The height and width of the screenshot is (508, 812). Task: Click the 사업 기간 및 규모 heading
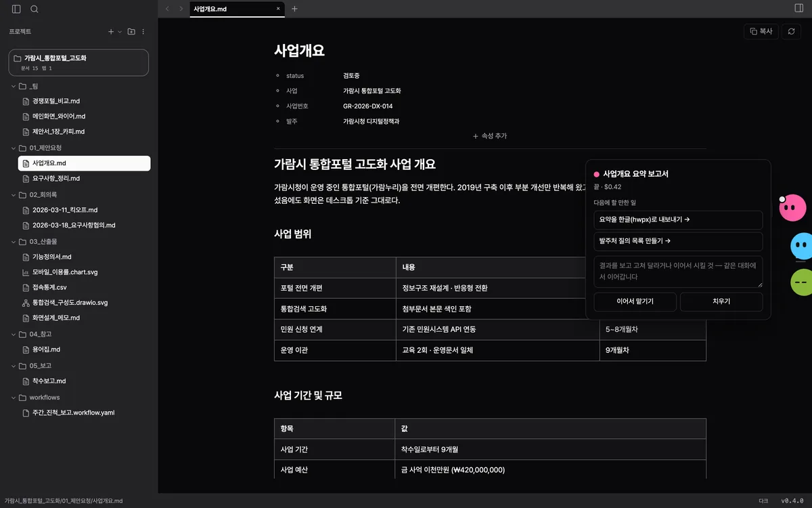308,396
